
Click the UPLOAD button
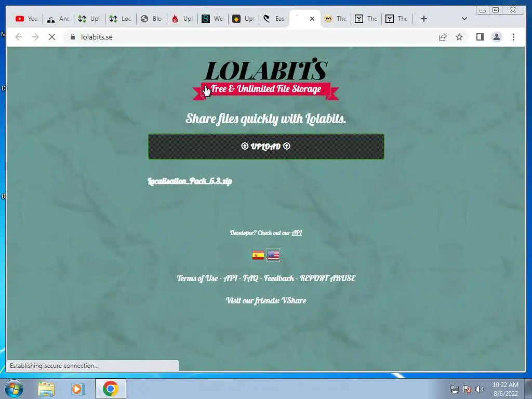(266, 146)
